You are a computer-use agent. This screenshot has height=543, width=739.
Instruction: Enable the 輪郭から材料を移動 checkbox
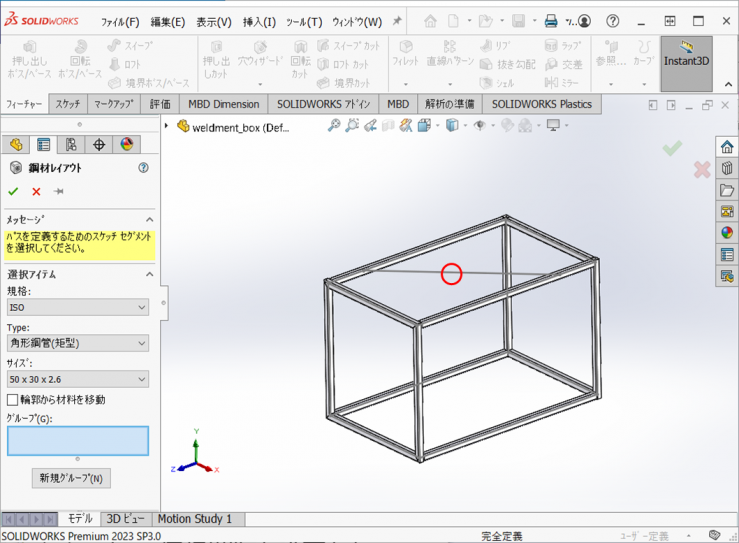[13, 400]
